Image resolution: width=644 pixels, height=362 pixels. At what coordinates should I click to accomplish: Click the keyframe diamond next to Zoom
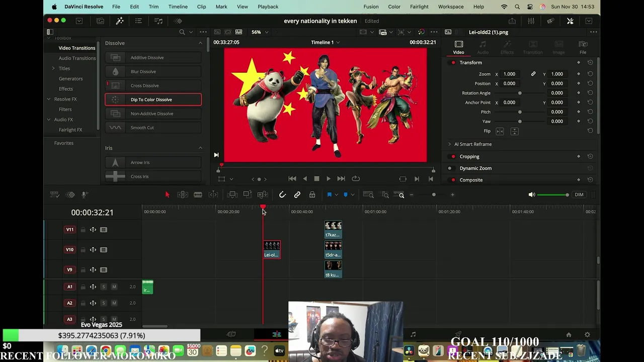[579, 74]
